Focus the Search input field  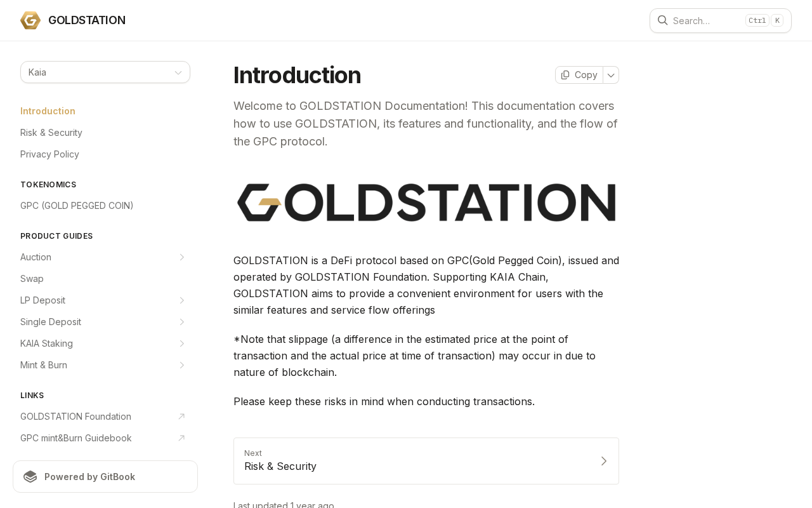click(x=721, y=20)
